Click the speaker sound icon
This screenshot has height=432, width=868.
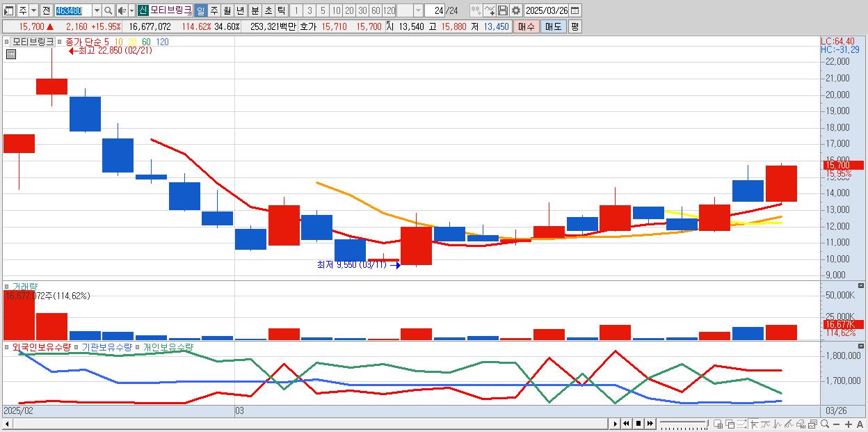pyautogui.click(x=122, y=10)
